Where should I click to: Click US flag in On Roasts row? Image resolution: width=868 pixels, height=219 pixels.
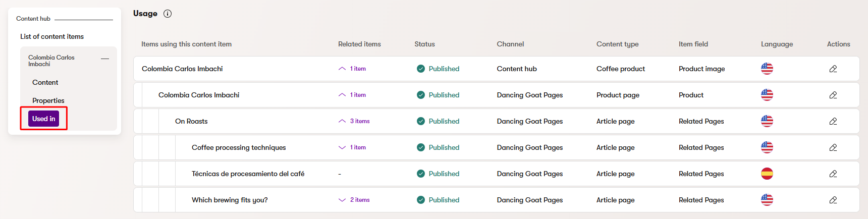[x=767, y=121]
